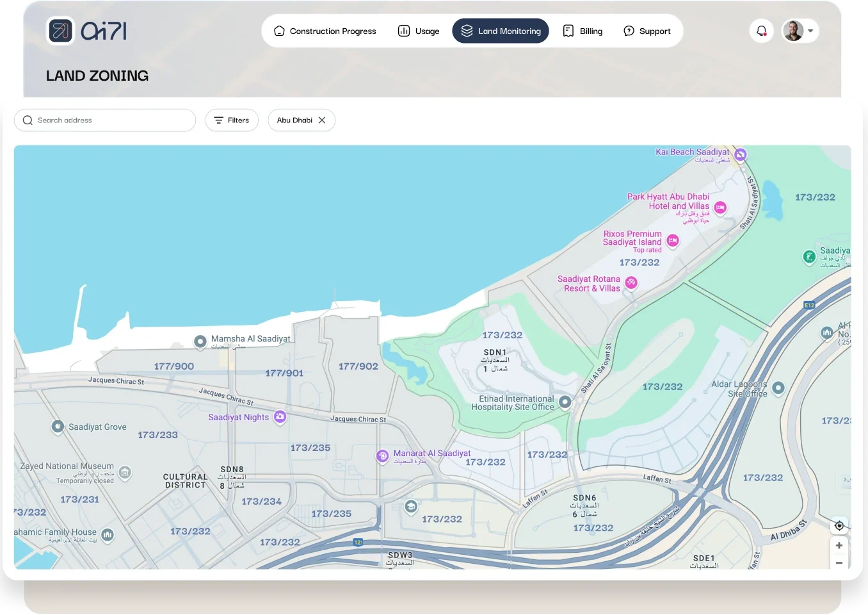Open the Support tab
Viewport: 868px width, 615px height.
(x=647, y=31)
